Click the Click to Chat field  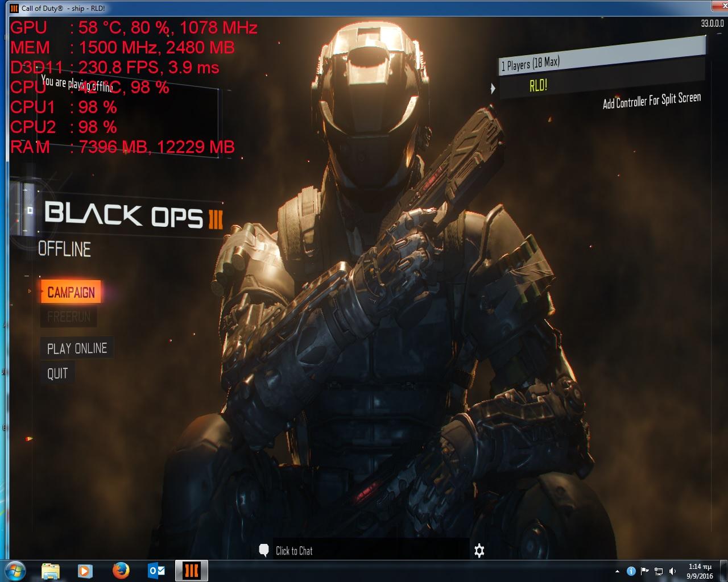coord(372,550)
